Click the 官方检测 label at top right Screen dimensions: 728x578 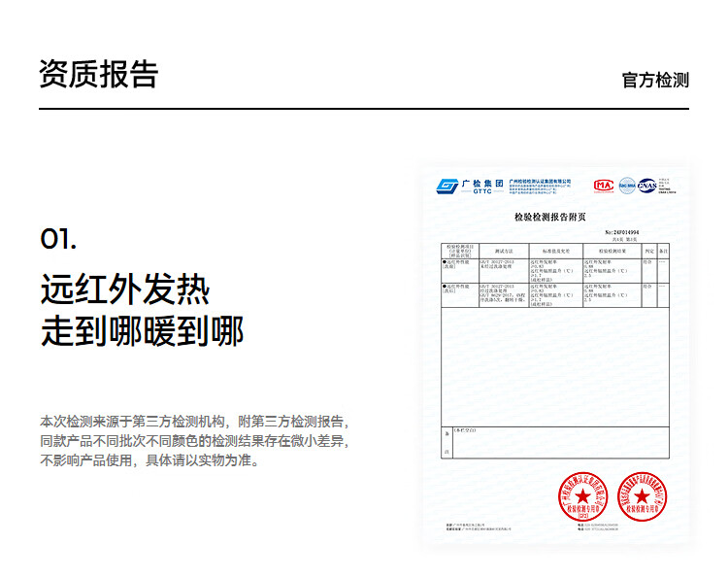tap(655, 80)
